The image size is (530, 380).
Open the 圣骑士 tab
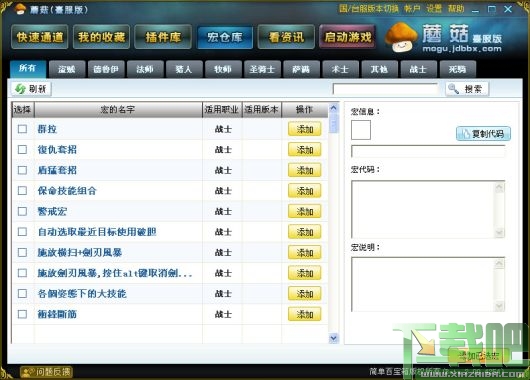(x=262, y=70)
